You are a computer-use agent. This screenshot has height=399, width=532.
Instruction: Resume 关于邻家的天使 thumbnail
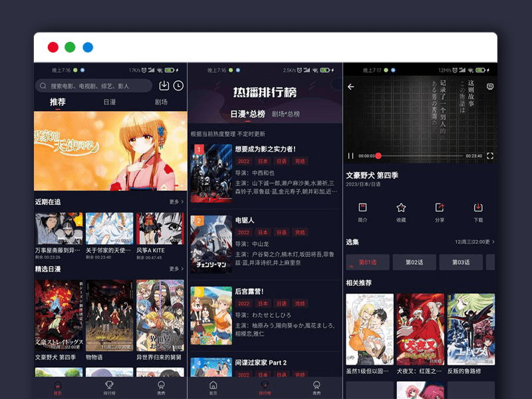click(109, 228)
